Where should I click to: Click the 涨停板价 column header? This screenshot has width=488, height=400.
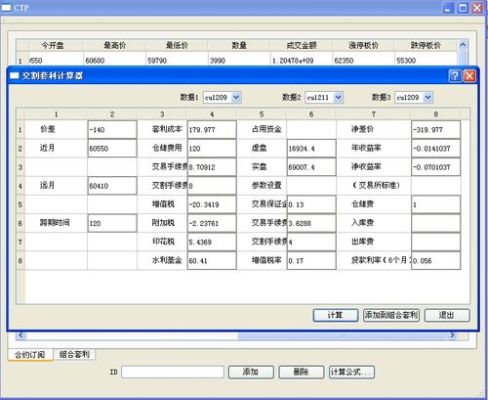click(x=363, y=45)
